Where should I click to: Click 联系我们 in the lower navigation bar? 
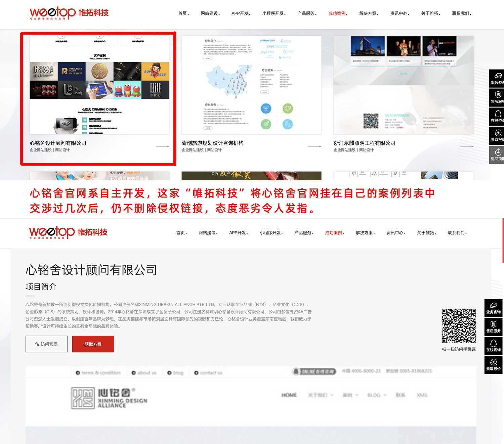[x=457, y=233]
